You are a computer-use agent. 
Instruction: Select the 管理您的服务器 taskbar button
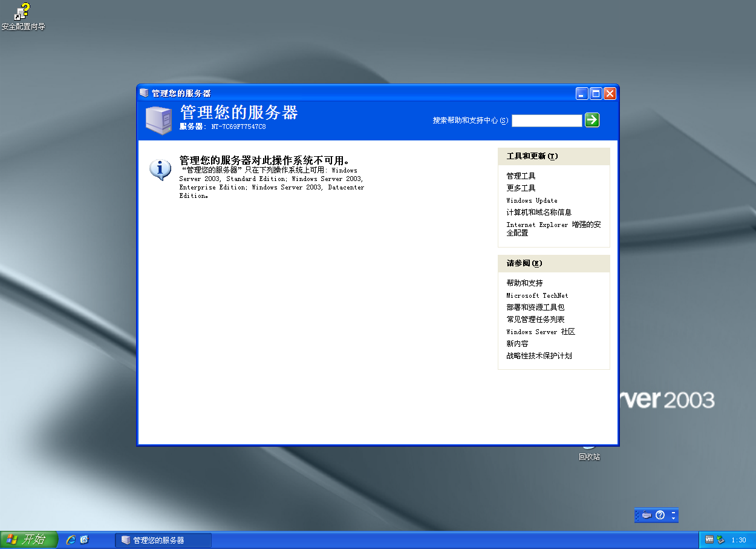point(163,539)
